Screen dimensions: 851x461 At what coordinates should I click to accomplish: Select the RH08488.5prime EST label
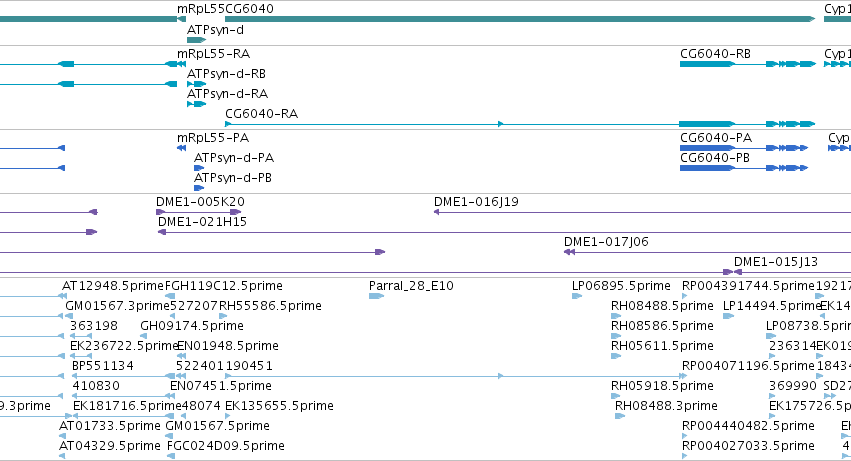pyautogui.click(x=662, y=306)
